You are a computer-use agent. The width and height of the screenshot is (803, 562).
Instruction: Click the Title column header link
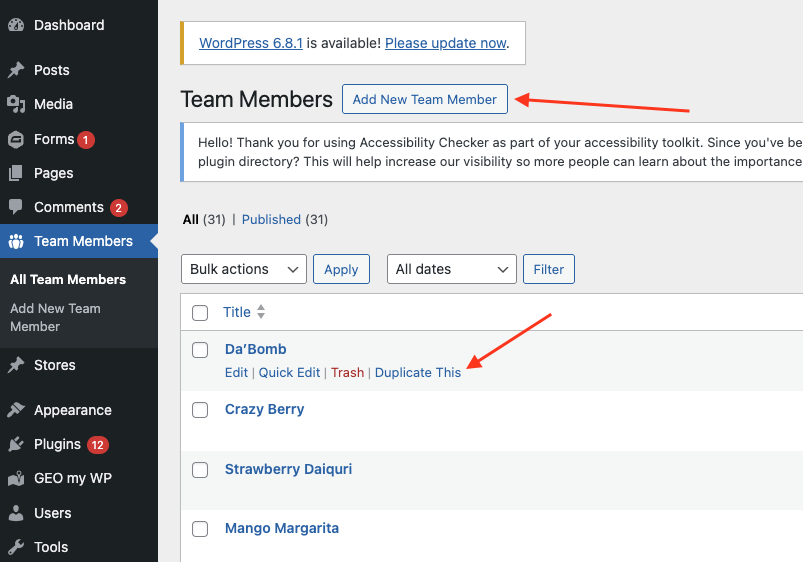pos(237,312)
